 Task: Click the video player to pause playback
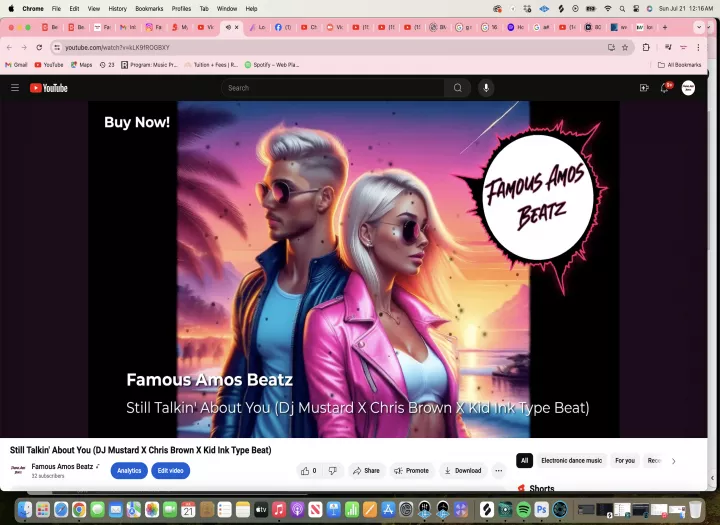point(354,269)
